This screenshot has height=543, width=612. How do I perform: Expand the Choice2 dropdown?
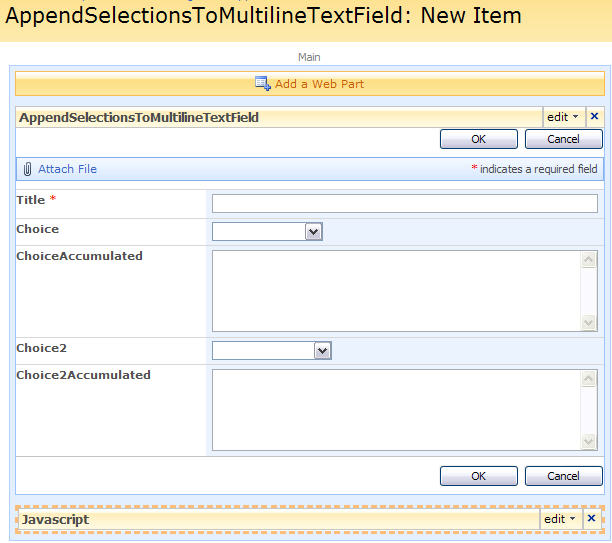tap(322, 350)
